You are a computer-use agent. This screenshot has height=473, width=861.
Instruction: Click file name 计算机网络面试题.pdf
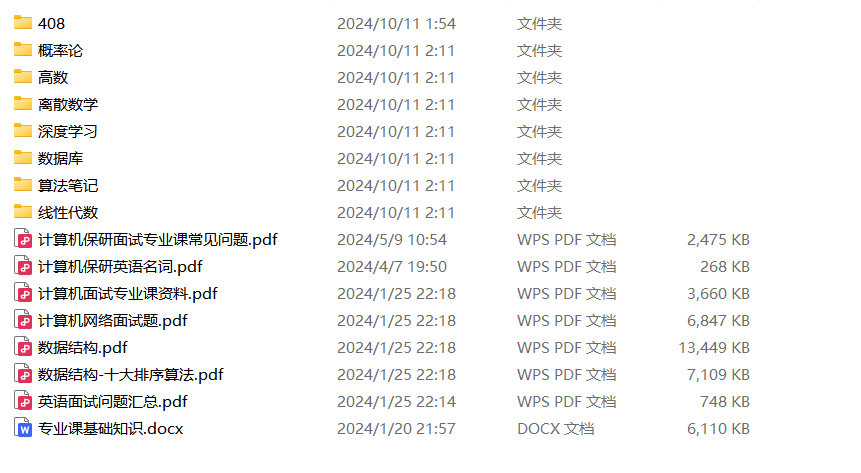(x=113, y=320)
